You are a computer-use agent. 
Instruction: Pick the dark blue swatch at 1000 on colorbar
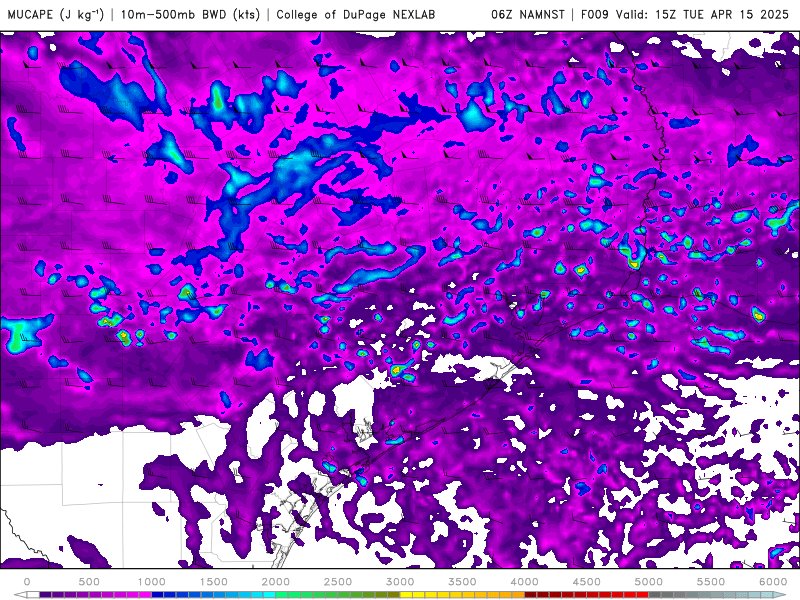157,595
